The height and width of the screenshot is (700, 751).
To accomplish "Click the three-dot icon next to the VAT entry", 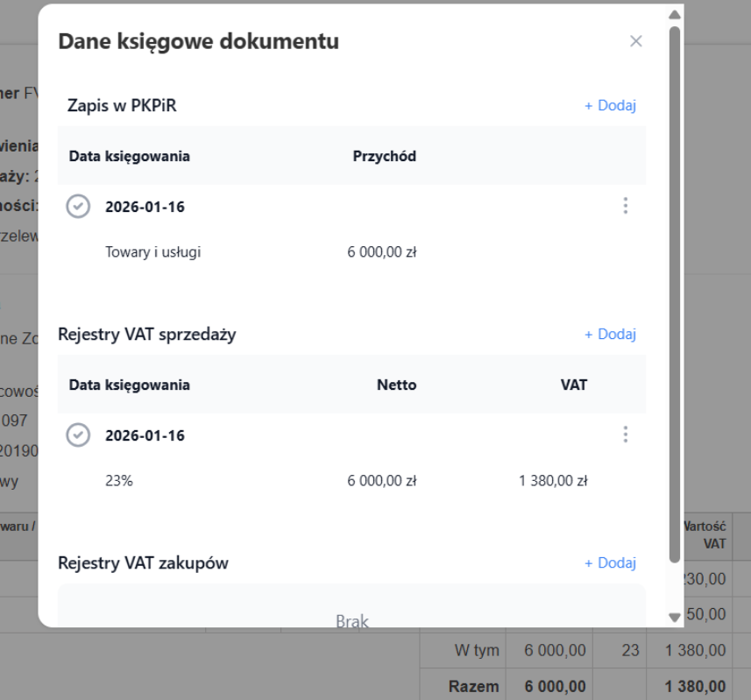I will coord(625,435).
